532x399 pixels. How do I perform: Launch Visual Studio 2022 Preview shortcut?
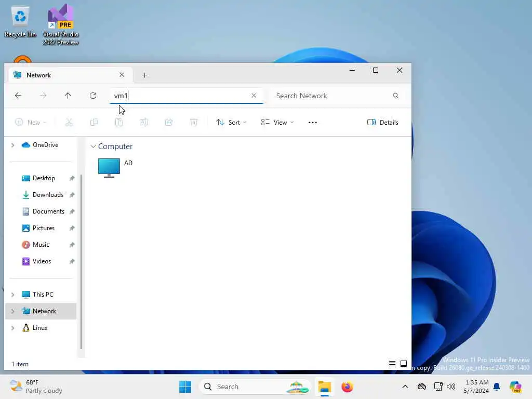61,24
